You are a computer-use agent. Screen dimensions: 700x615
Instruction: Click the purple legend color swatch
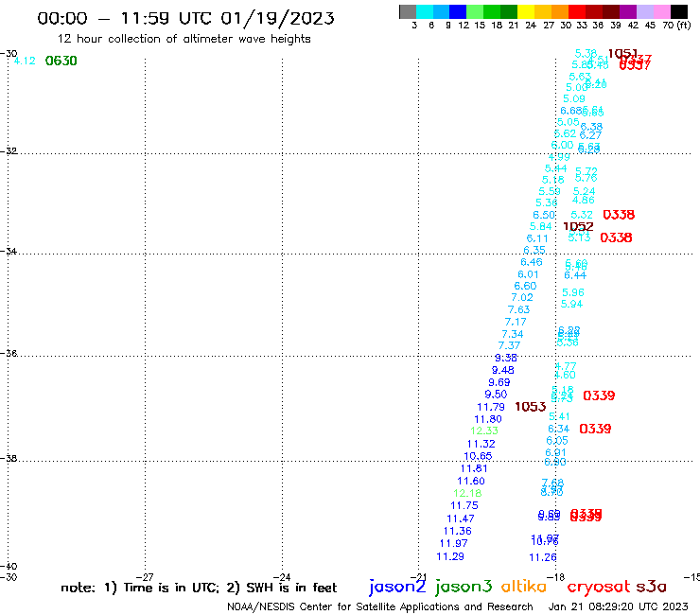(x=628, y=11)
